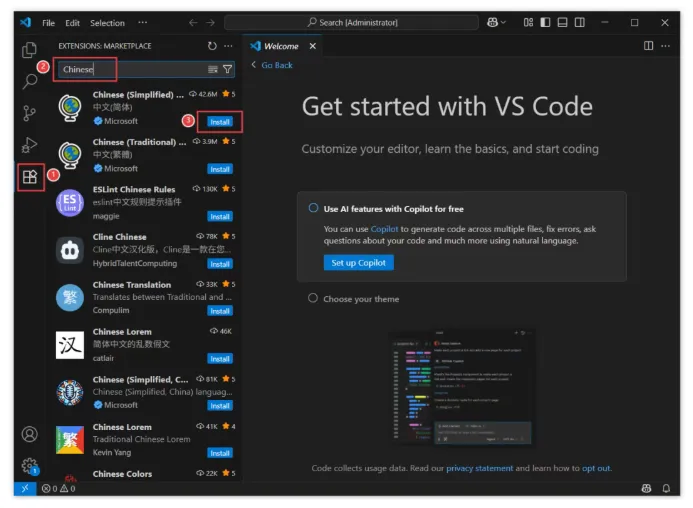Open the File menu
Screen dimensions: 693x508
pos(48,23)
